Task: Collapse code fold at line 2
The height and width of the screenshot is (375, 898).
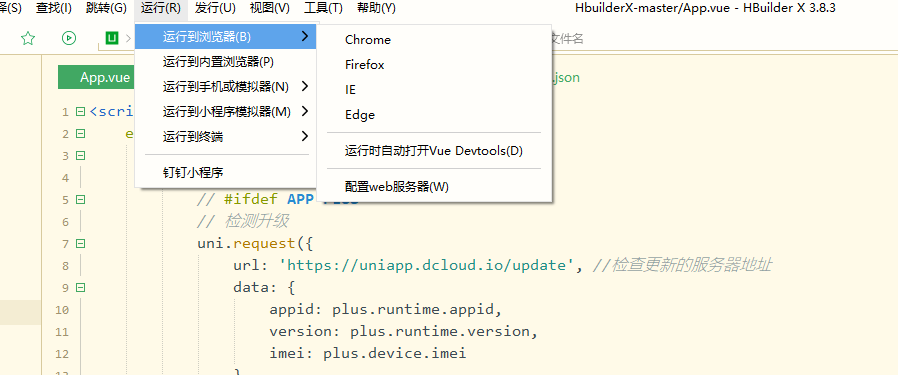Action: click(80, 133)
